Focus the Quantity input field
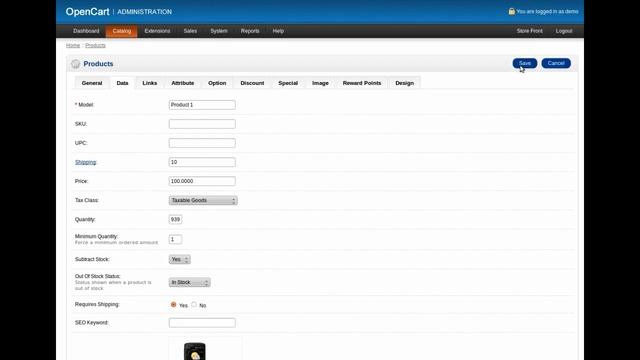The width and height of the screenshot is (640, 360). [175, 220]
